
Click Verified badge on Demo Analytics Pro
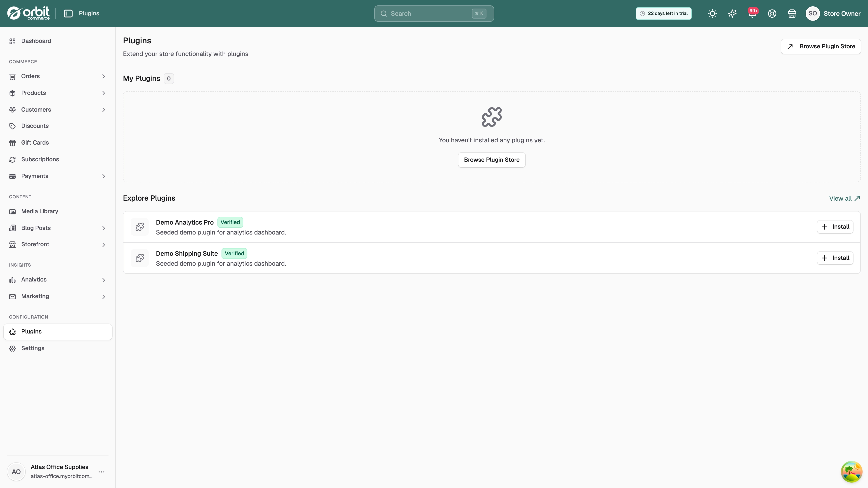pyautogui.click(x=230, y=222)
